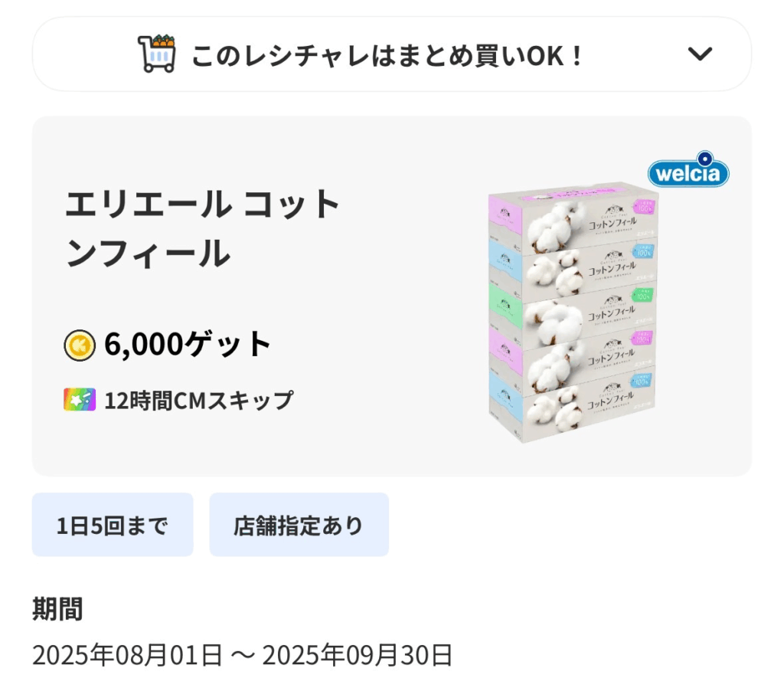Tap the green-labeled middle tissue box

click(573, 310)
